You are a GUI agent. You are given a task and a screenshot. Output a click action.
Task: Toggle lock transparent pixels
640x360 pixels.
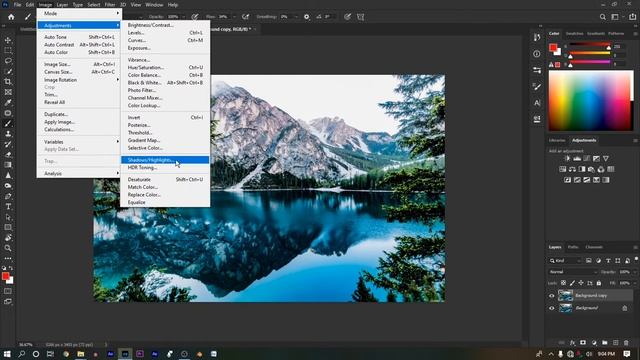[x=563, y=283]
